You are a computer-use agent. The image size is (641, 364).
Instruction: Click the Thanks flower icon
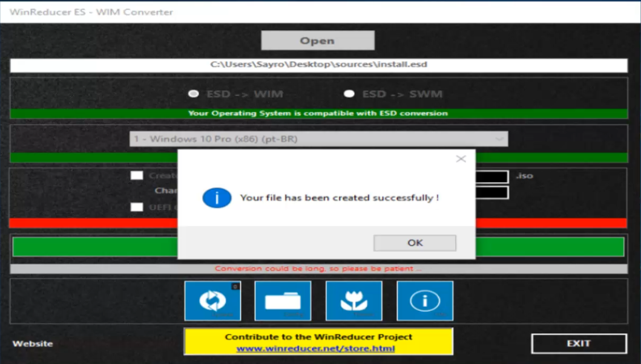click(x=353, y=301)
